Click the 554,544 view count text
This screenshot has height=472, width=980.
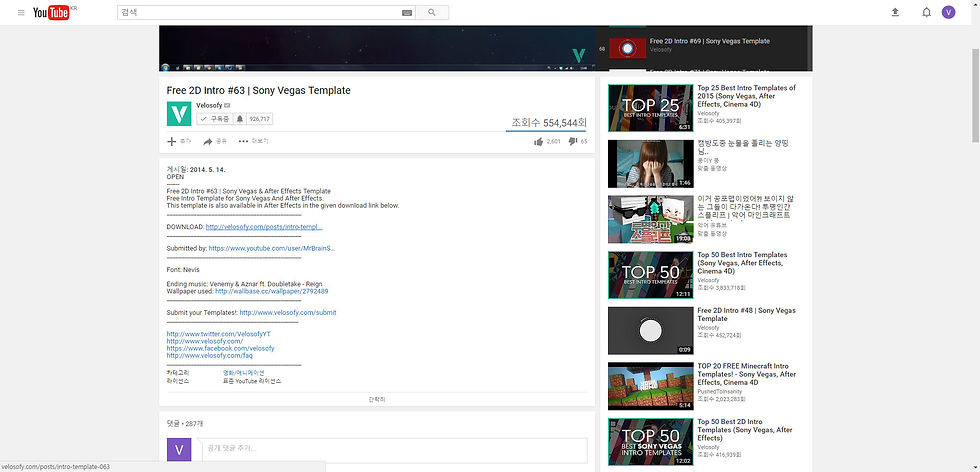click(549, 123)
